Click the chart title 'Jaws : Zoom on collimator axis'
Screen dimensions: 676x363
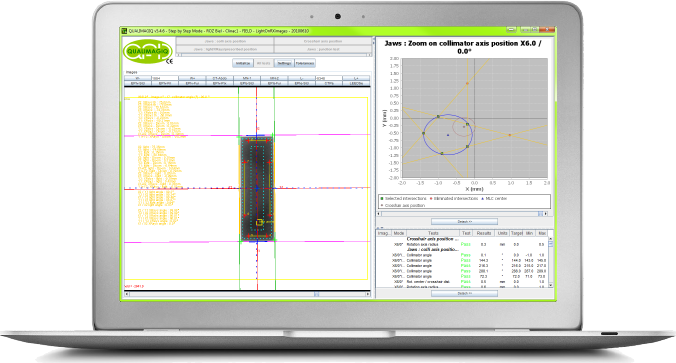(x=463, y=47)
